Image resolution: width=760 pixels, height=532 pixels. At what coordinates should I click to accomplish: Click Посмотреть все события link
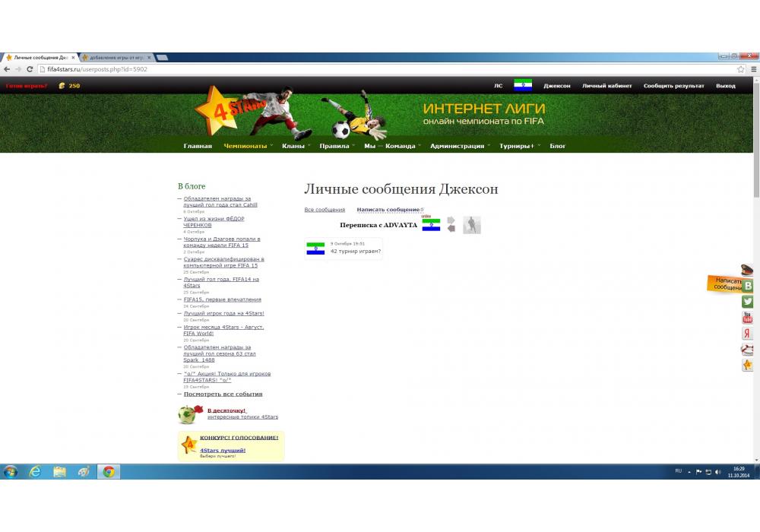223,394
